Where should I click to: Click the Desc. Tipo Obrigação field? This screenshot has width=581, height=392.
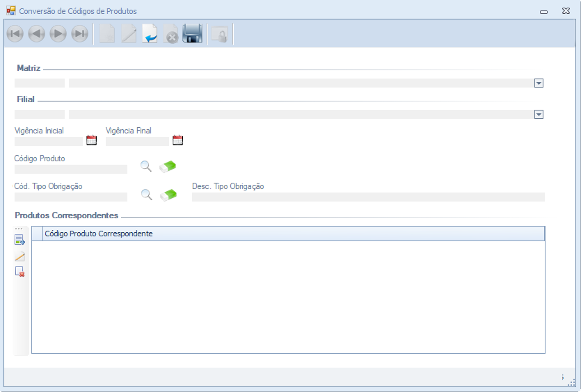(368, 197)
